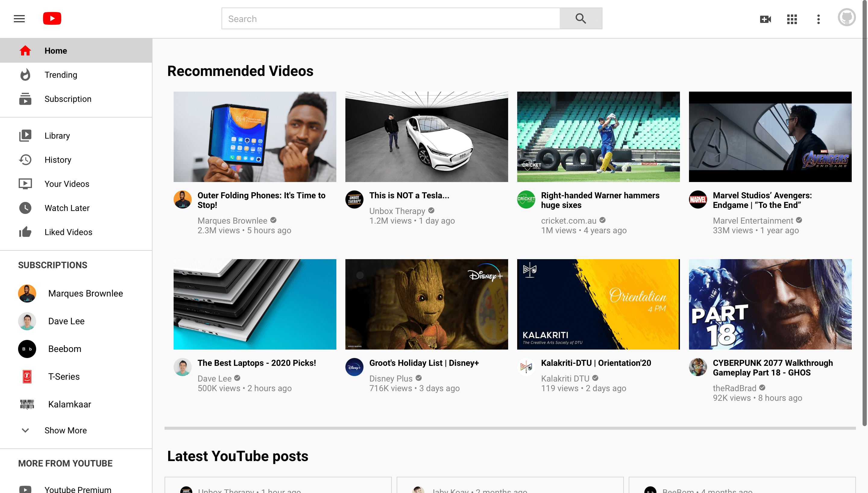The width and height of the screenshot is (868, 493).
Task: Open the video upload camera icon
Action: [x=766, y=19]
